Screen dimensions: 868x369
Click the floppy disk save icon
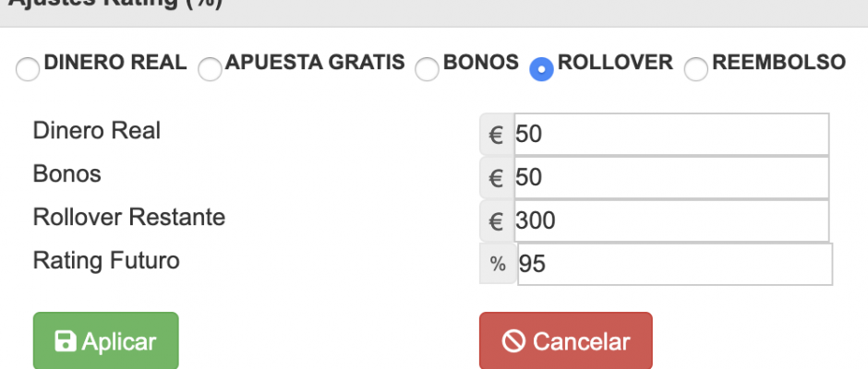(66, 341)
